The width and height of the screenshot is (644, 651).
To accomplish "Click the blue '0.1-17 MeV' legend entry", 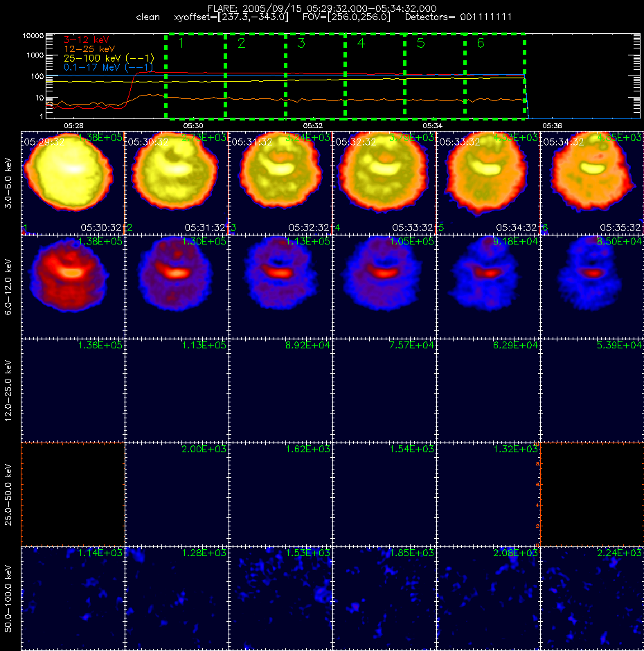I will coord(108,67).
